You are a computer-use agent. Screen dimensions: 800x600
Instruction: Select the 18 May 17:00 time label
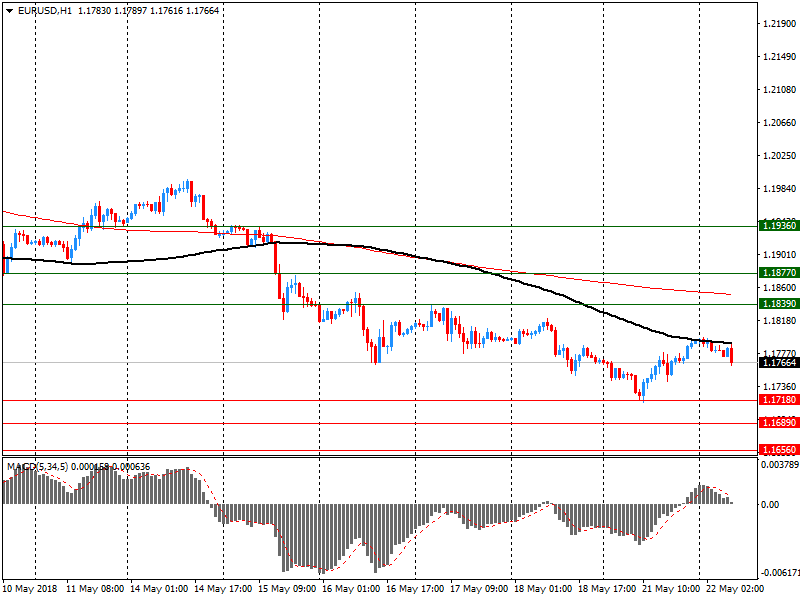click(x=607, y=589)
